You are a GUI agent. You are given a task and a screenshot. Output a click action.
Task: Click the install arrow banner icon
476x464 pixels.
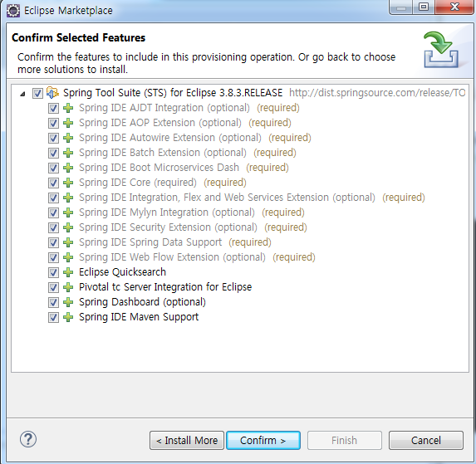(440, 50)
